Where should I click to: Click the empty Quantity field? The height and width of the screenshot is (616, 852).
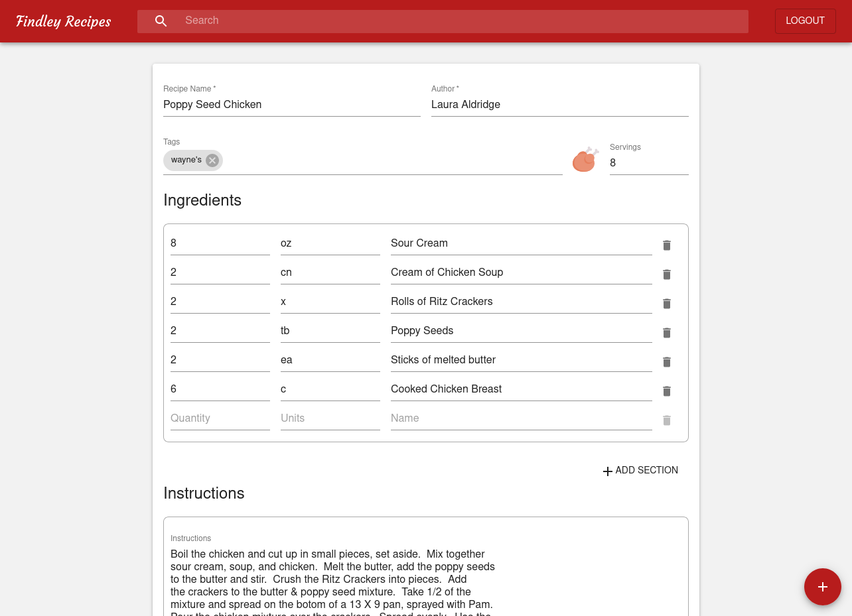tap(220, 418)
